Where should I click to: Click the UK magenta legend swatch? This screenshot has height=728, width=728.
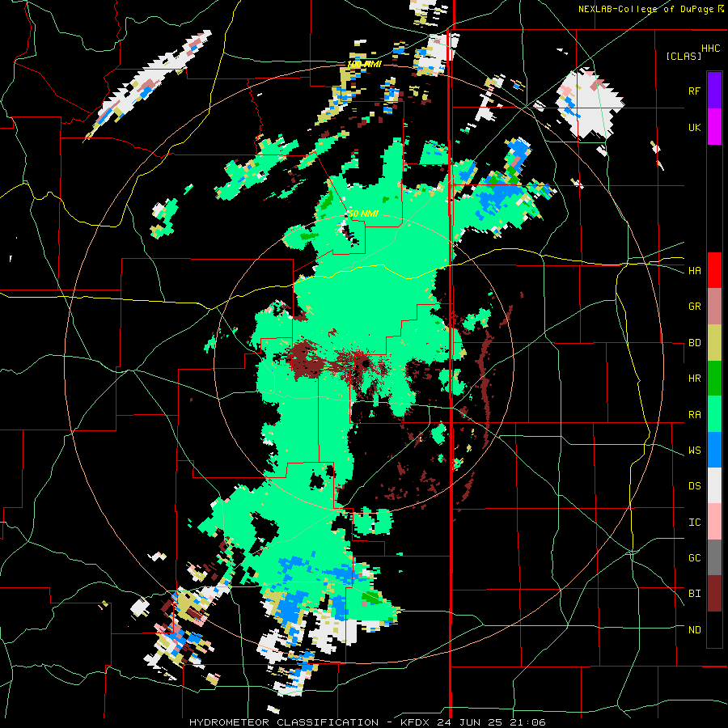(714, 126)
